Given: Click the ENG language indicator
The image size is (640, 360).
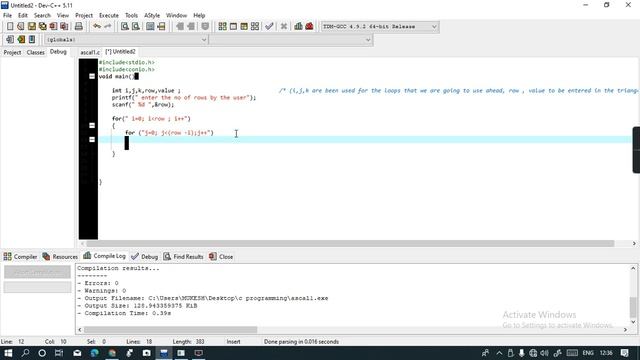Looking at the screenshot, I should tap(588, 353).
